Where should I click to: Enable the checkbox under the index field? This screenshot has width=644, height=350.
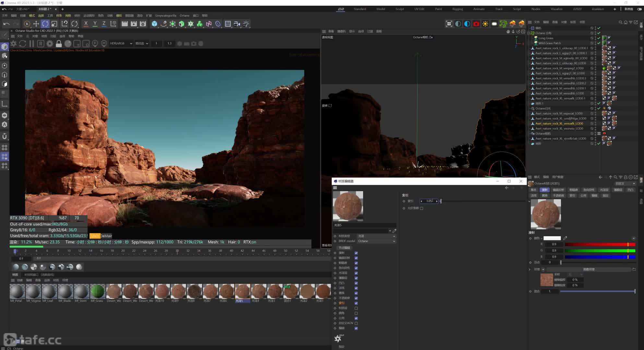(x=422, y=208)
